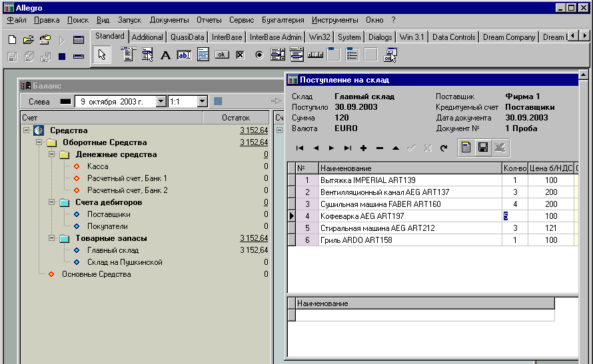Image resolution: width=593 pixels, height=364 pixels.
Task: Select the ActionList component icon
Action: click(x=390, y=55)
